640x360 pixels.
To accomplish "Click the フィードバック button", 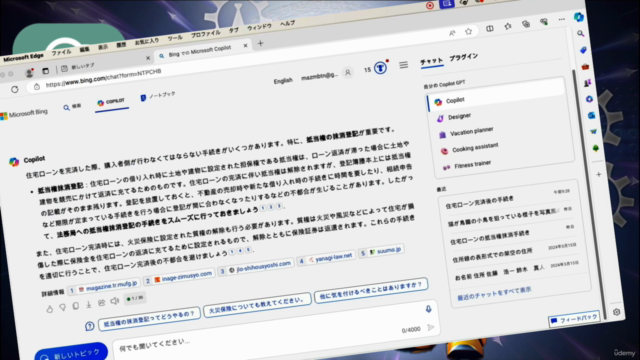I will click(575, 319).
